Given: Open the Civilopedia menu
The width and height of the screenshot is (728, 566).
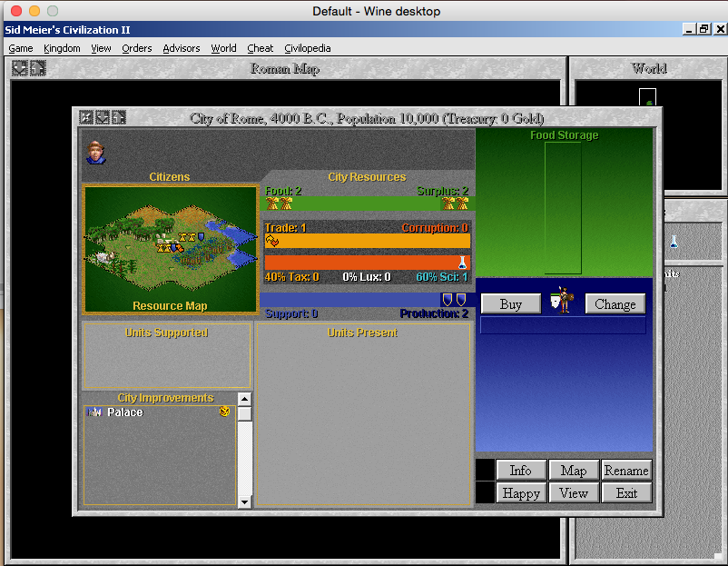Looking at the screenshot, I should coord(307,48).
